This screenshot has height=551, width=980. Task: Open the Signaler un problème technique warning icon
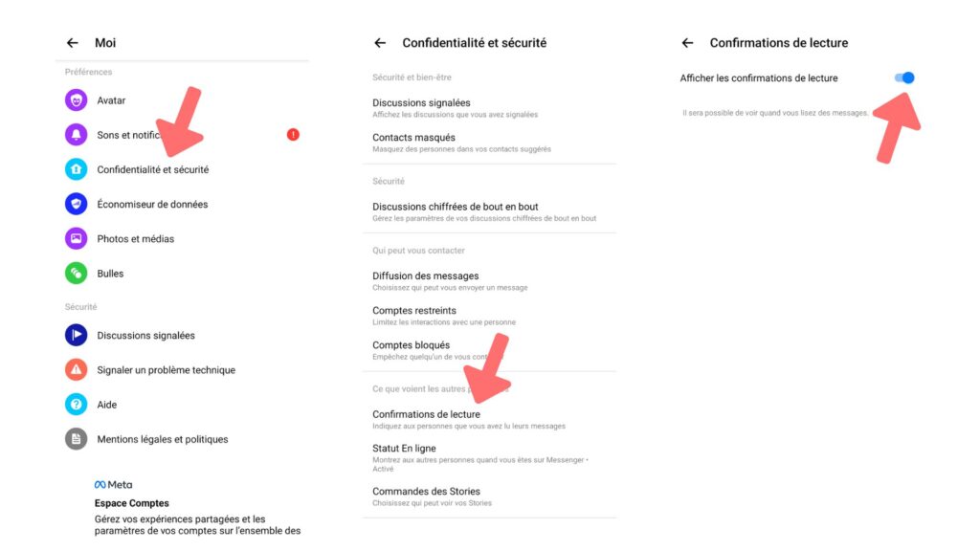[x=77, y=370]
